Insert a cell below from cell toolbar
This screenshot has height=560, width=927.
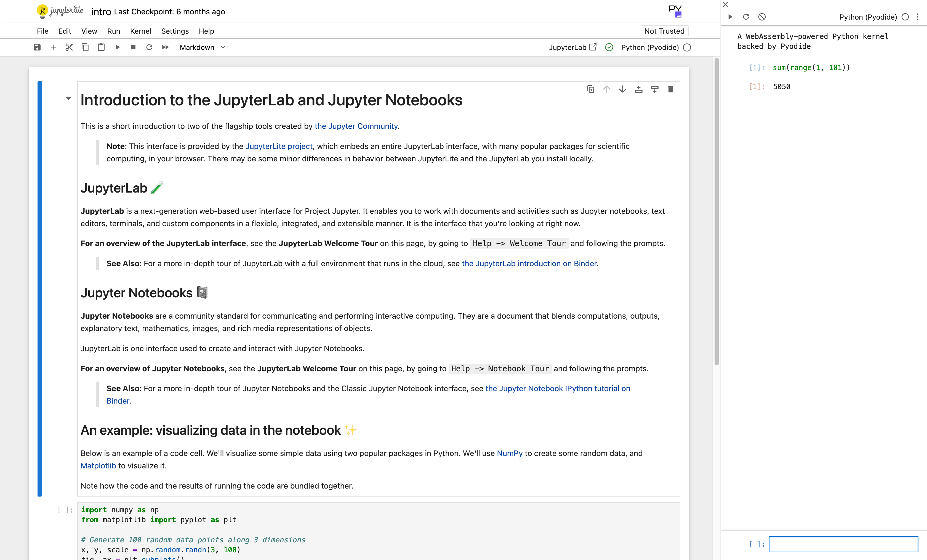point(655,89)
